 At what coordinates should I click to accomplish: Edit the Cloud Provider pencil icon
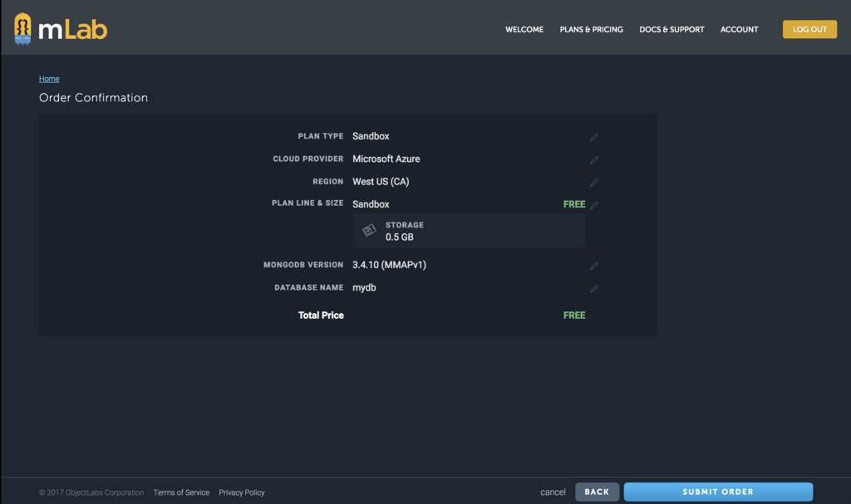593,160
